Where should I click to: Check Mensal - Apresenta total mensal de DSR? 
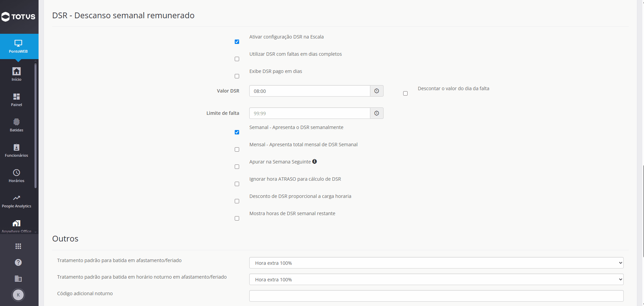tap(237, 149)
